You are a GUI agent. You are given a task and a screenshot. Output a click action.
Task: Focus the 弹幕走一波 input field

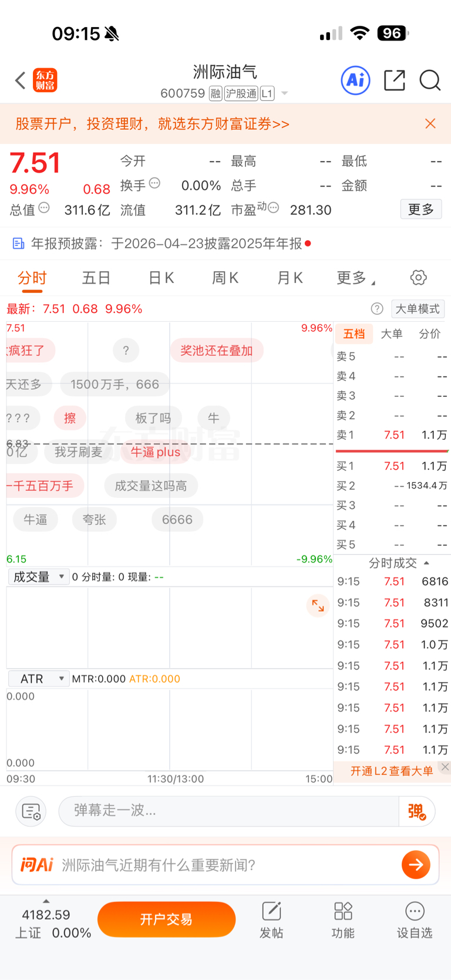[x=229, y=811]
